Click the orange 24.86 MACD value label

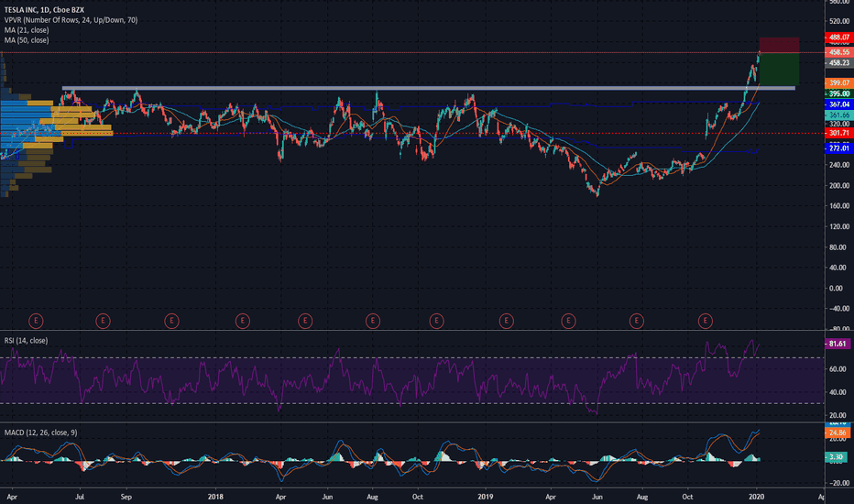click(x=838, y=433)
